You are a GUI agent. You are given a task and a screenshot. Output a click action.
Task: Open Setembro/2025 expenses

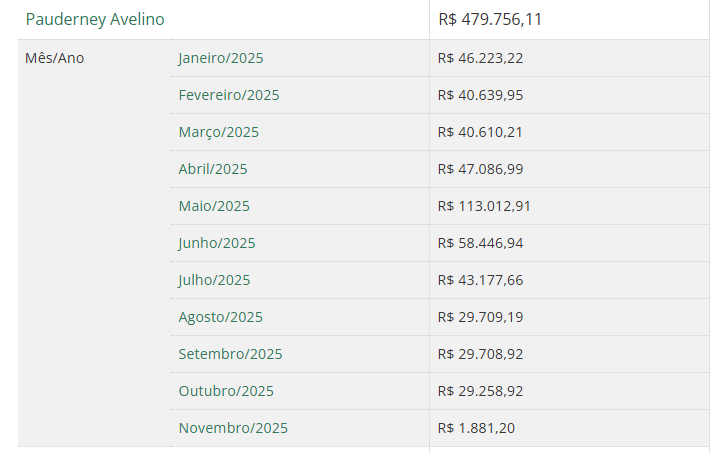[231, 354]
